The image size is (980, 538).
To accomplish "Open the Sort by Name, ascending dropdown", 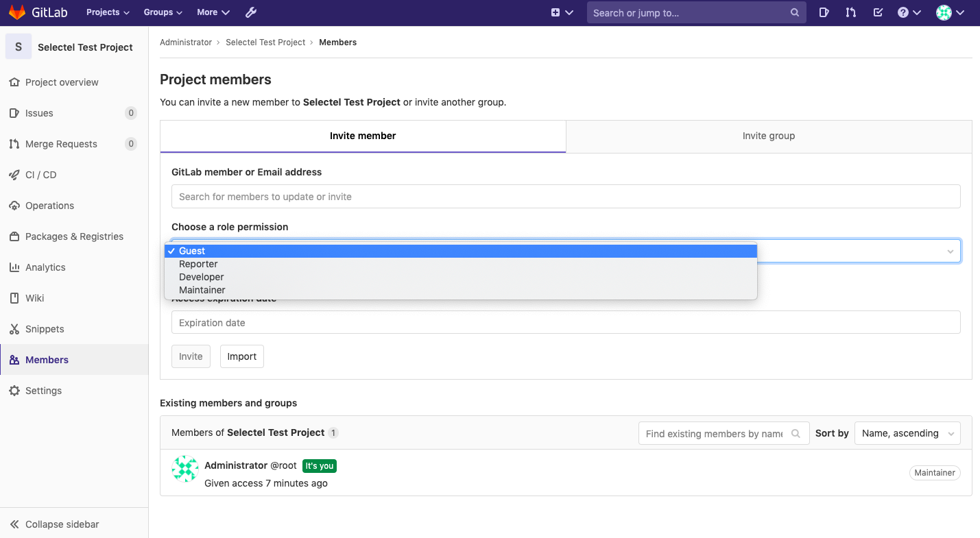I will click(x=907, y=433).
